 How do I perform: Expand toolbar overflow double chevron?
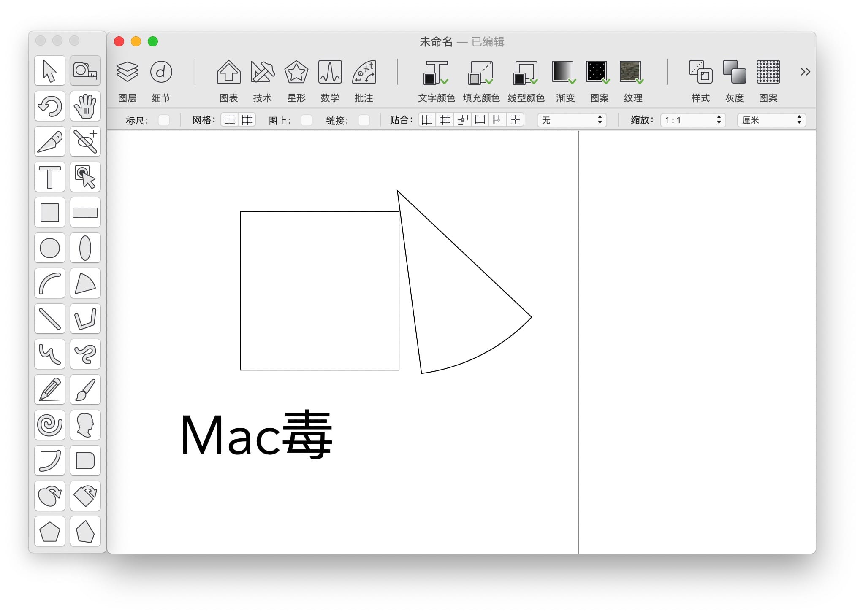pyautogui.click(x=805, y=72)
